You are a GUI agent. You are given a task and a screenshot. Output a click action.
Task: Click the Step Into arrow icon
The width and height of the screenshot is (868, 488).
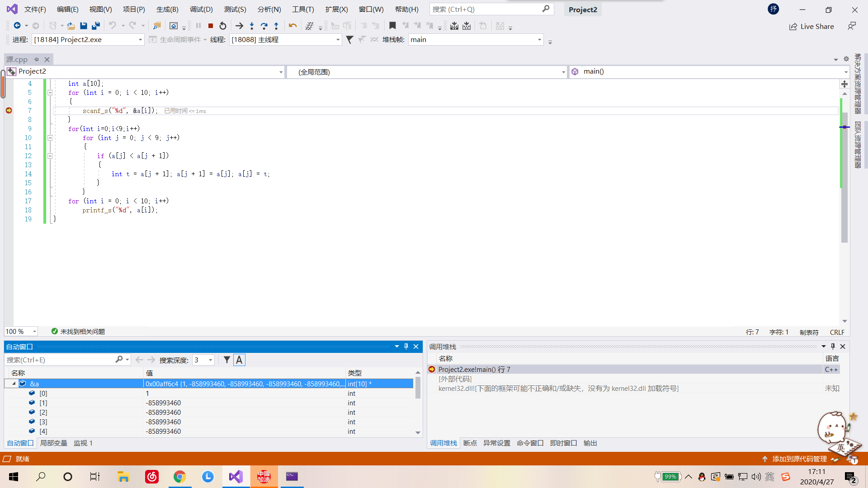click(x=252, y=26)
